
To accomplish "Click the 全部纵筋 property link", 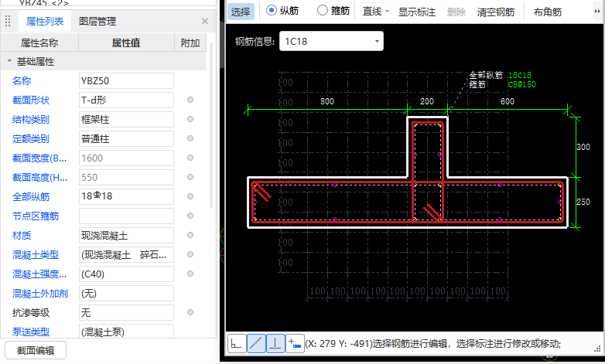I will pyautogui.click(x=31, y=196).
